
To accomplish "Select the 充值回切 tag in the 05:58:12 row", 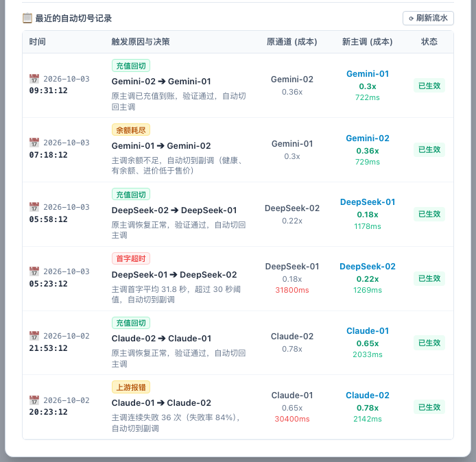I will [131, 194].
